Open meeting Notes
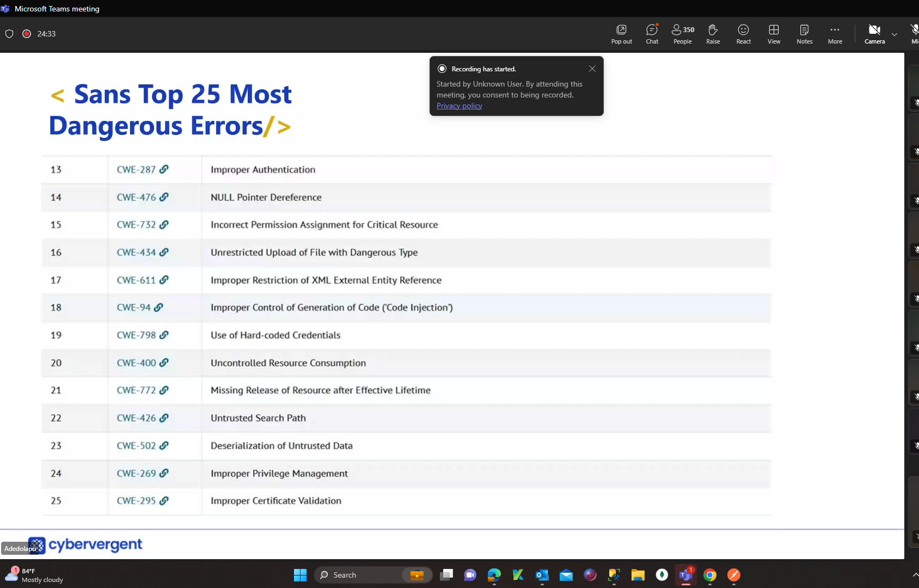Image resolution: width=919 pixels, height=588 pixels. point(804,34)
